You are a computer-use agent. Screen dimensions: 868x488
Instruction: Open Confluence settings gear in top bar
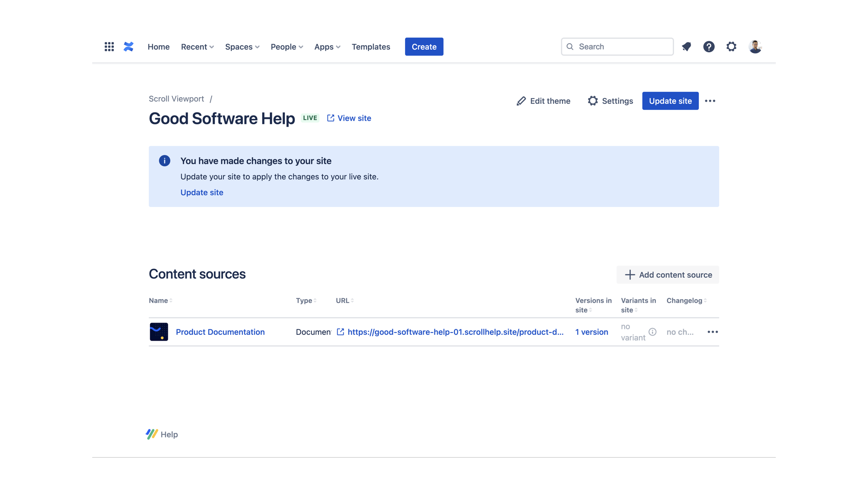(731, 47)
